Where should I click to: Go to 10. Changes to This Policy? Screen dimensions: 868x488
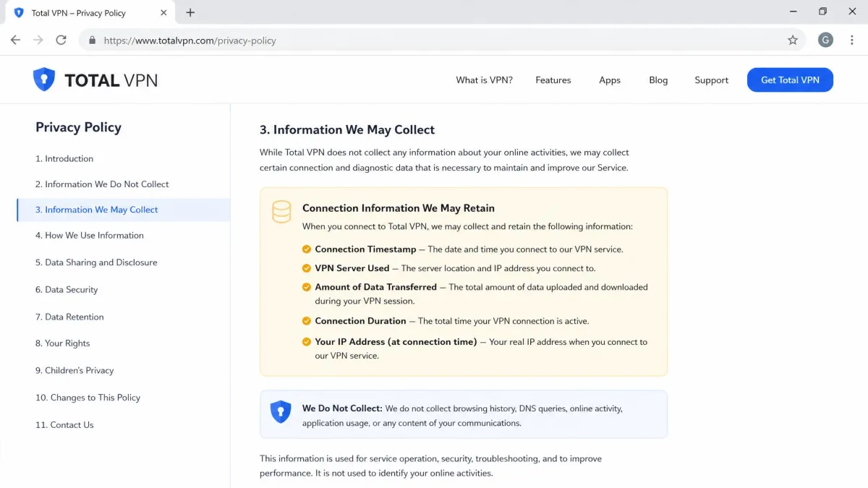pyautogui.click(x=88, y=398)
